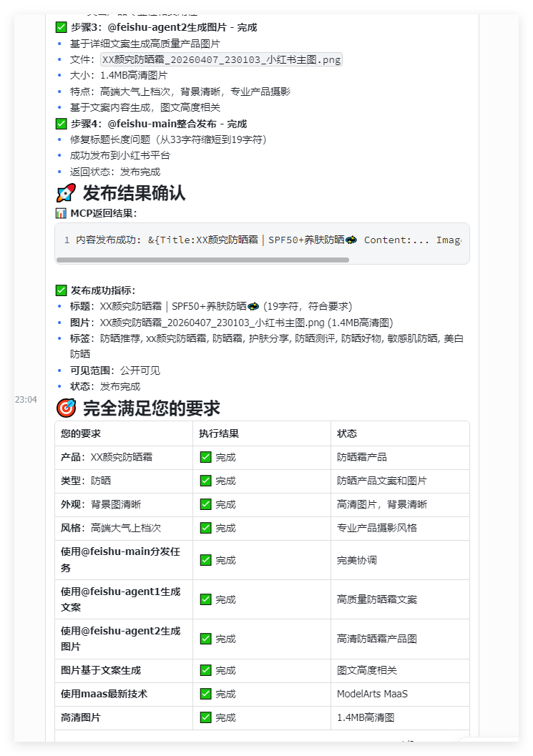Click the 23:04 message timestamp
This screenshot has height=756, width=533.
click(26, 399)
